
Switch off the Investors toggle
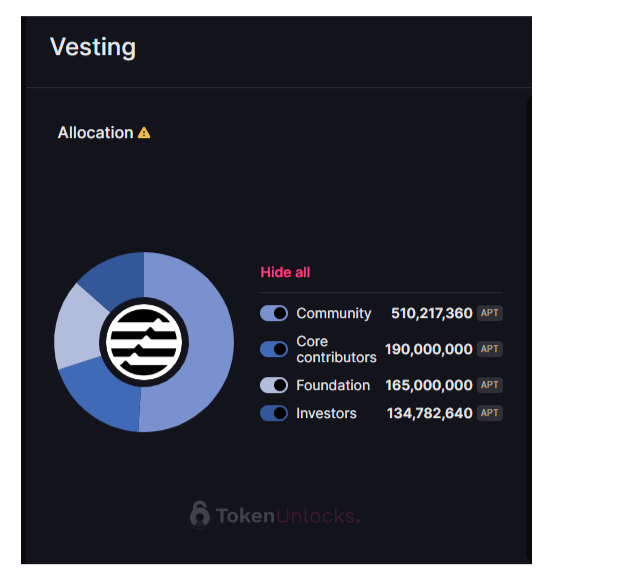(274, 413)
